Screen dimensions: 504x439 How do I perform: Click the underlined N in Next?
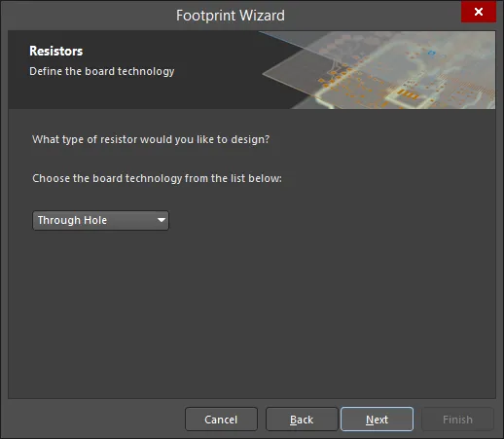tap(370, 420)
